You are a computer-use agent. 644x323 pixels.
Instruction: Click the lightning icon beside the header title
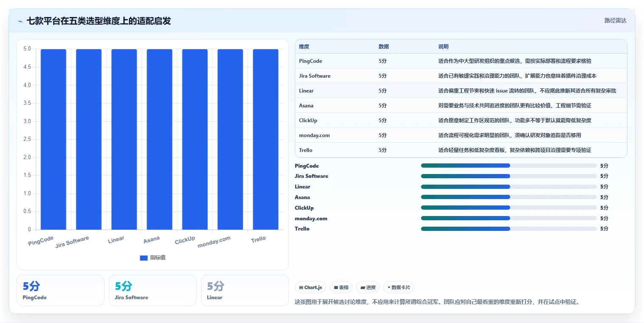[x=20, y=21]
